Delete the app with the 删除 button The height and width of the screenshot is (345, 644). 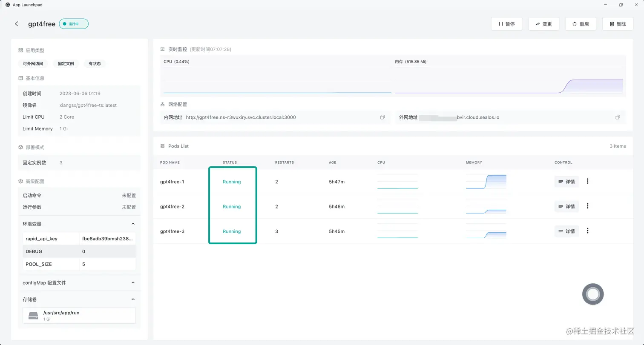[618, 24]
